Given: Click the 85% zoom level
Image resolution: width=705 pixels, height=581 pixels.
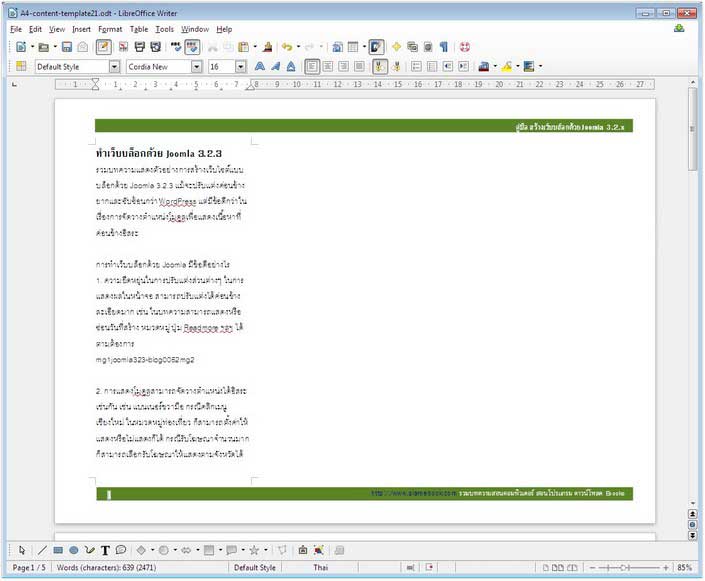Looking at the screenshot, I should (684, 568).
